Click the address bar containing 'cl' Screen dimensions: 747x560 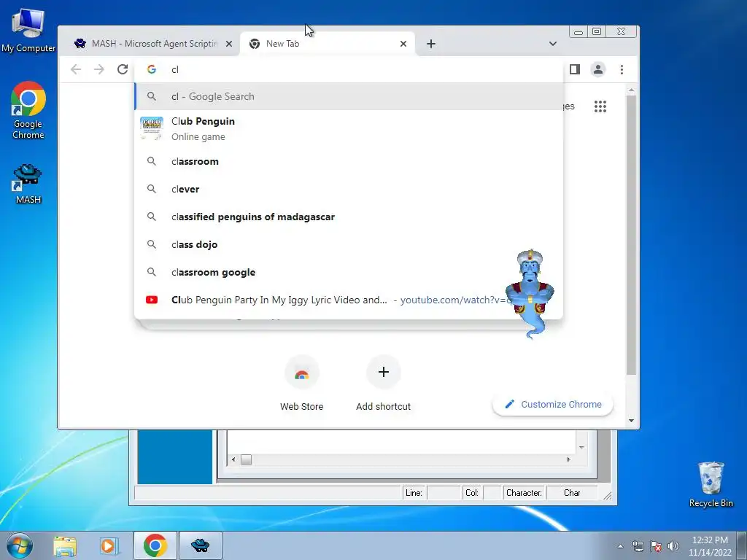point(349,69)
